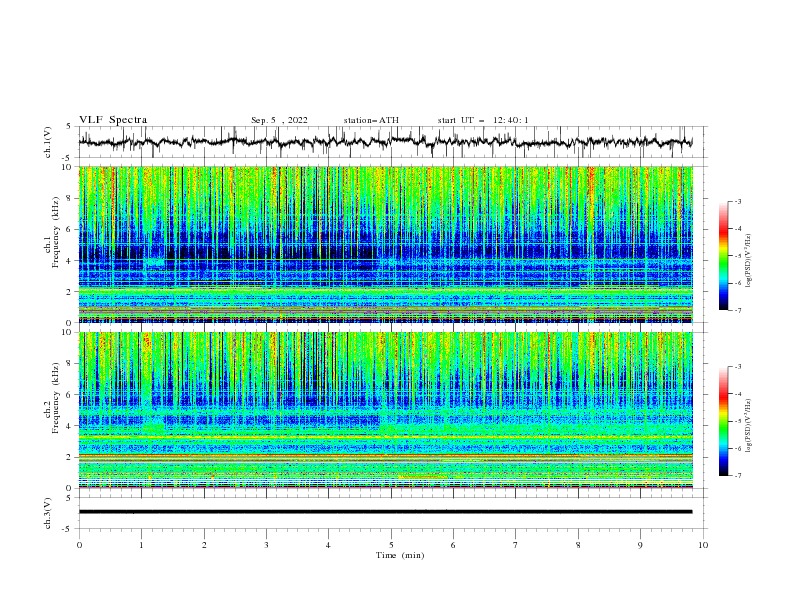Click the "VLF Spectra" plot title
Viewport: 792px width, 612px height.
(113, 120)
